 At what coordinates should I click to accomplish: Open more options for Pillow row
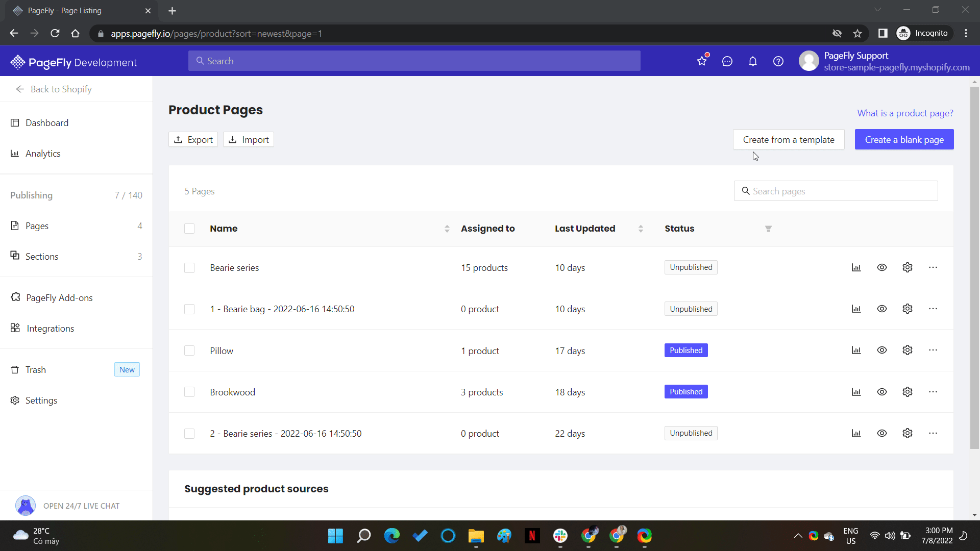tap(933, 350)
